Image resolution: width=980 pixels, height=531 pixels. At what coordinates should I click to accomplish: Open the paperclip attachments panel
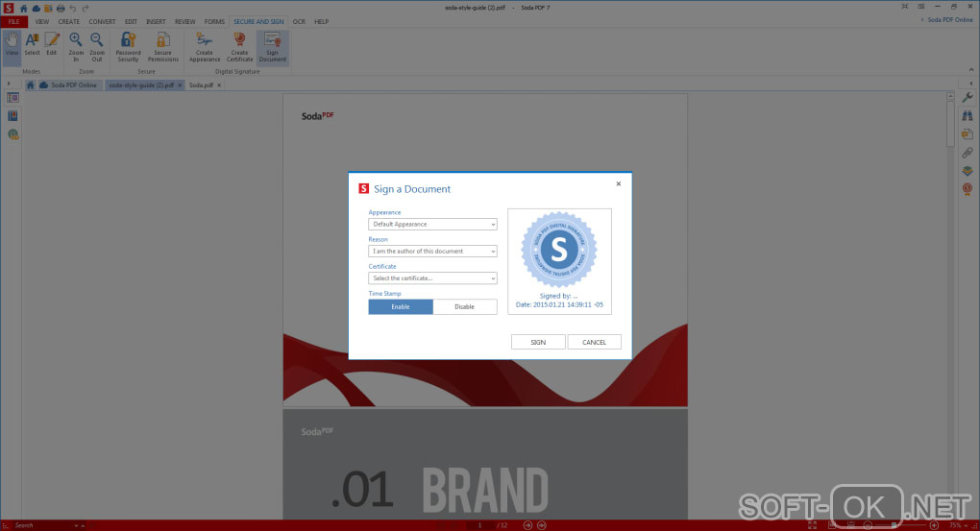968,153
